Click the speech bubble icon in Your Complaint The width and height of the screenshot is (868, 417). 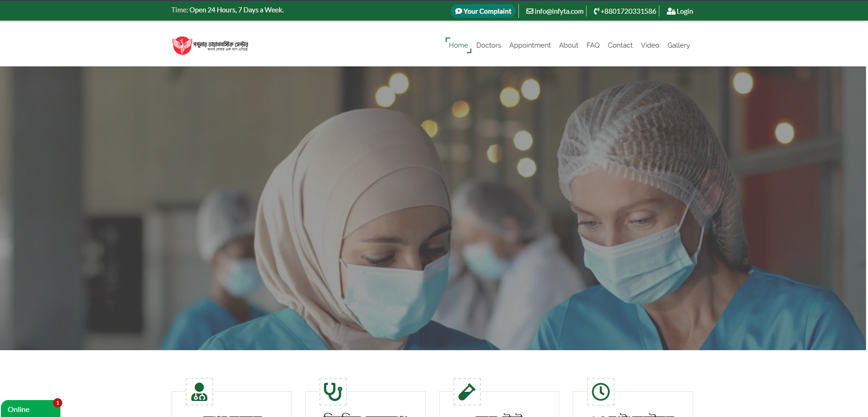pyautogui.click(x=458, y=11)
